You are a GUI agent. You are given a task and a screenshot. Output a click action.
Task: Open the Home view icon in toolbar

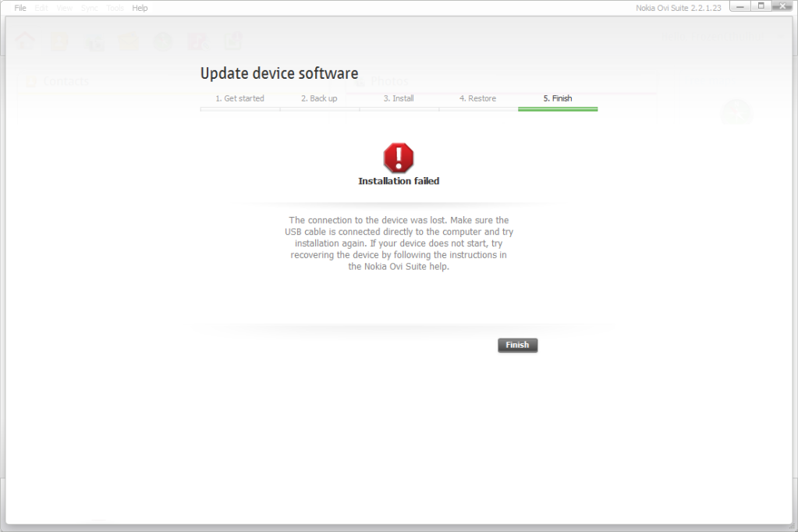(26, 41)
